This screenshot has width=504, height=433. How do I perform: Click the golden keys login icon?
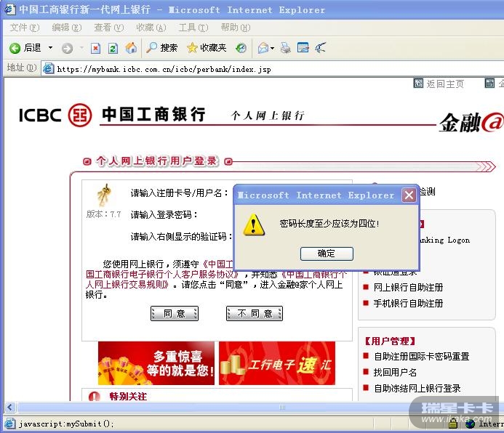[x=104, y=195]
